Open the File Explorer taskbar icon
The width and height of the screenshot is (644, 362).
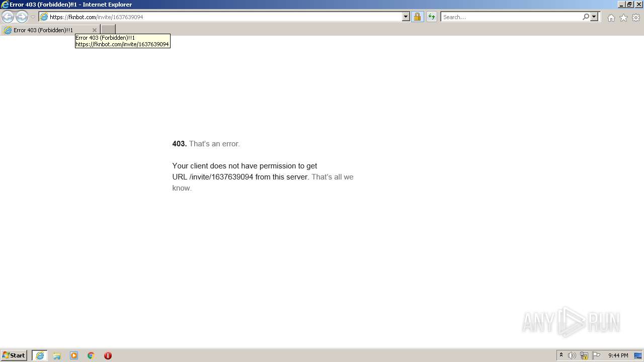pyautogui.click(x=57, y=355)
